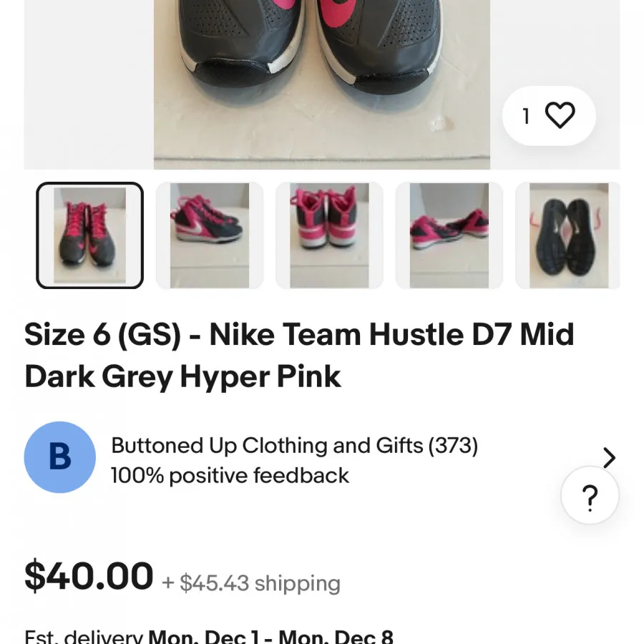Click the question mark assistant icon
644x644 pixels.
(590, 496)
